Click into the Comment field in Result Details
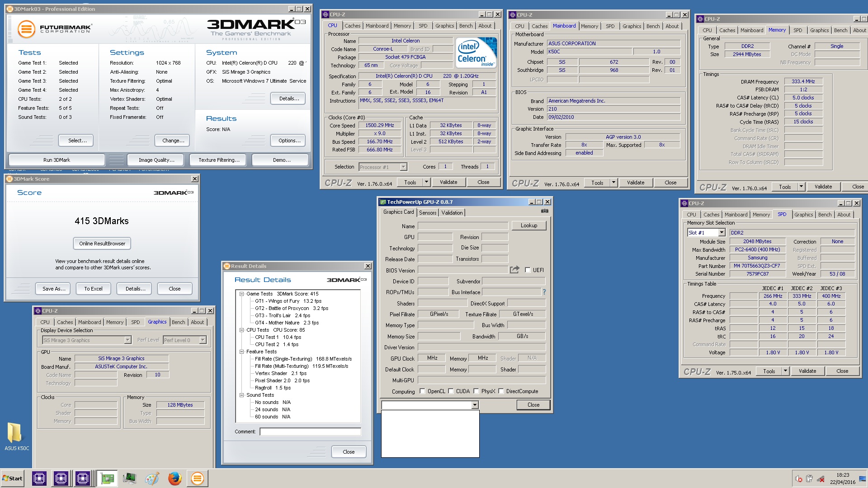The image size is (868, 488). point(311,432)
